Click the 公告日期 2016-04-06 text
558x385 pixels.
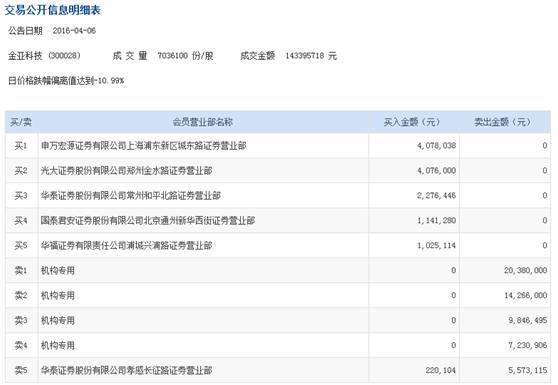pyautogui.click(x=52, y=31)
